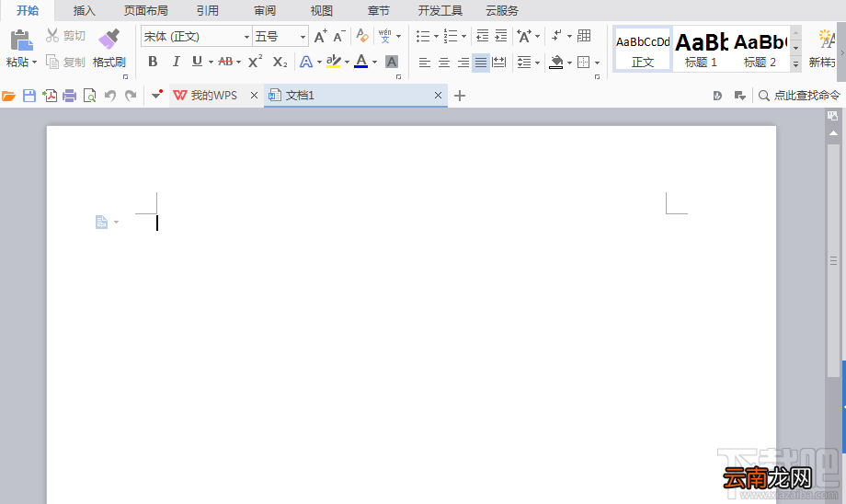Click the Format Painter (格式刷) icon
Screen dimensions: 846x504
(x=109, y=39)
